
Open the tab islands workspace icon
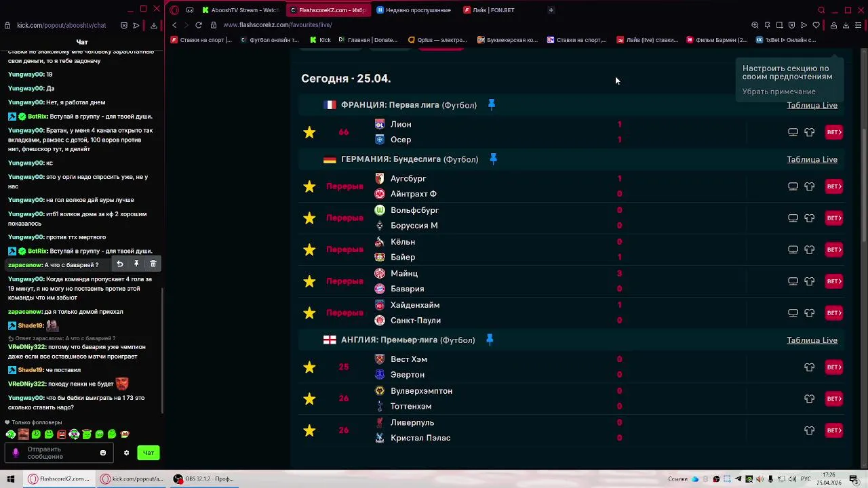pos(189,10)
